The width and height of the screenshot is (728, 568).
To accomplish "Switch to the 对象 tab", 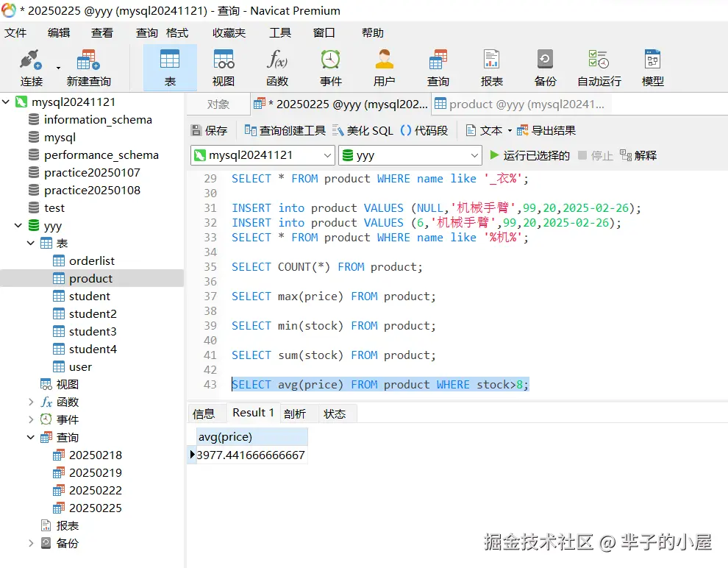I will coord(218,104).
